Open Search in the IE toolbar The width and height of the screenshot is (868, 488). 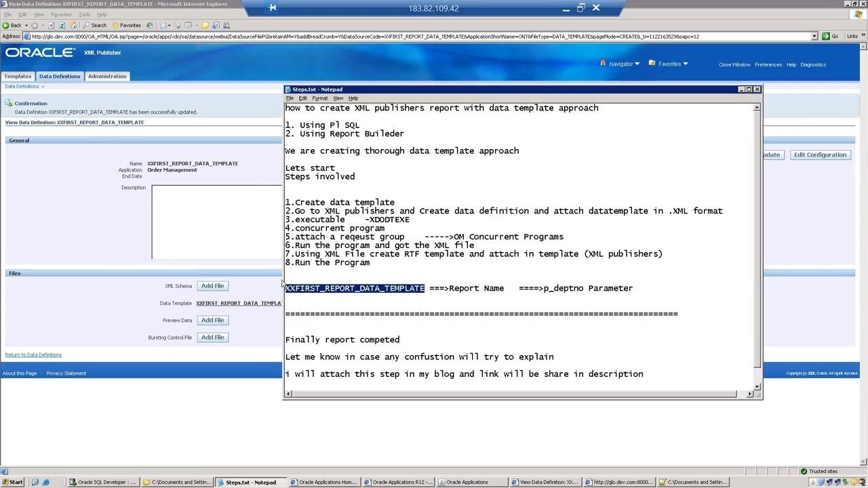(94, 25)
